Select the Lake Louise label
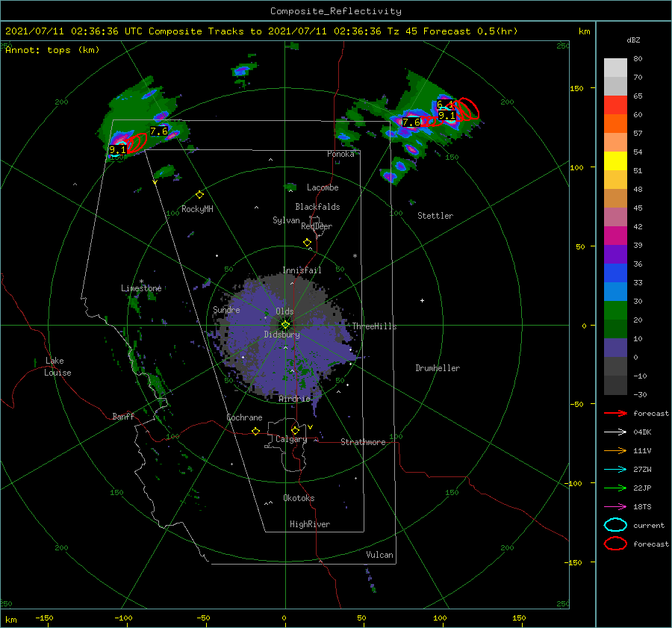 coord(57,367)
